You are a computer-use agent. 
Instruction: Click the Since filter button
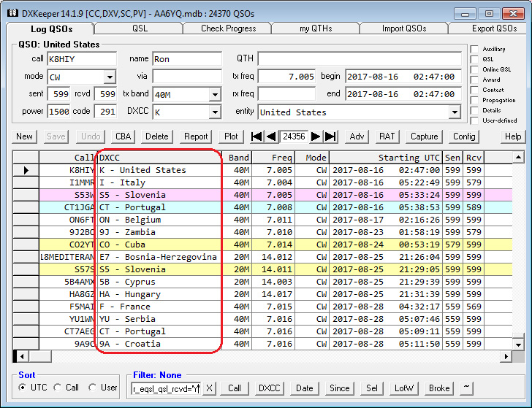[340, 388]
